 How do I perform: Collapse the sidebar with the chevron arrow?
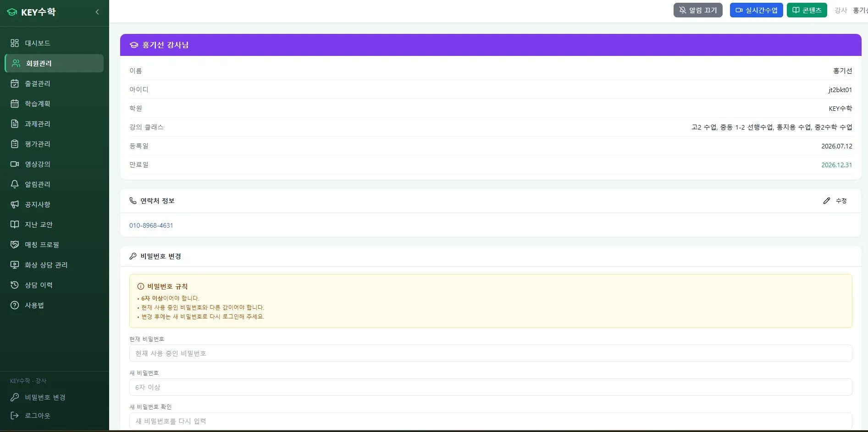97,12
